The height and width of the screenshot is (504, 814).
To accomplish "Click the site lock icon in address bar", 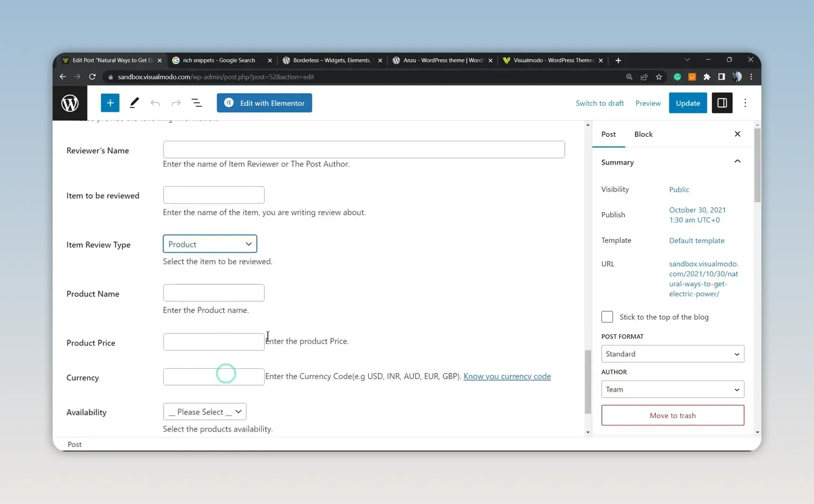I will pos(111,77).
